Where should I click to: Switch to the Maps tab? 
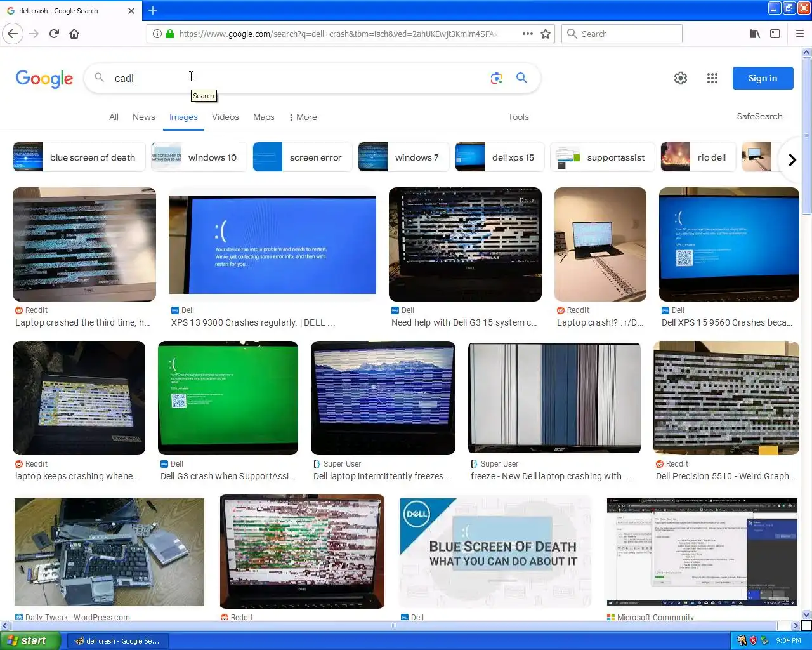[264, 117]
